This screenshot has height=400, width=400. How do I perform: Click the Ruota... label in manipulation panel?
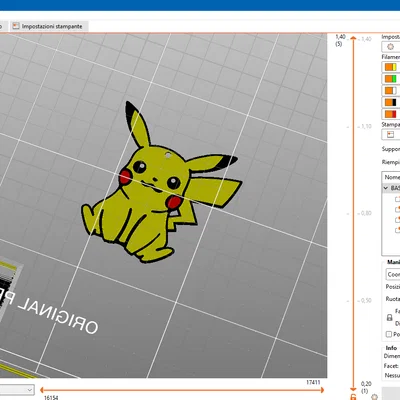[x=393, y=299]
